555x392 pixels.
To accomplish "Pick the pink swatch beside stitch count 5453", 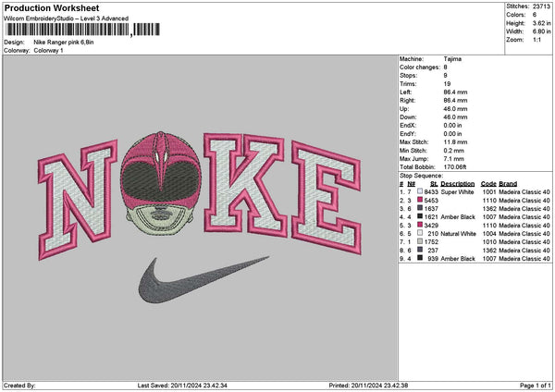I will (x=420, y=201).
